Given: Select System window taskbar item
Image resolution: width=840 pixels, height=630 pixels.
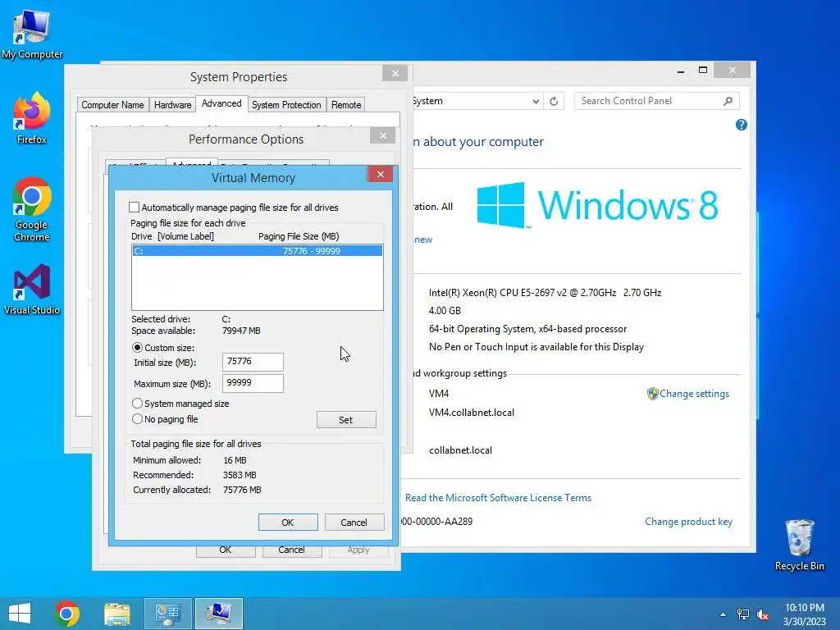Looking at the screenshot, I should [218, 614].
